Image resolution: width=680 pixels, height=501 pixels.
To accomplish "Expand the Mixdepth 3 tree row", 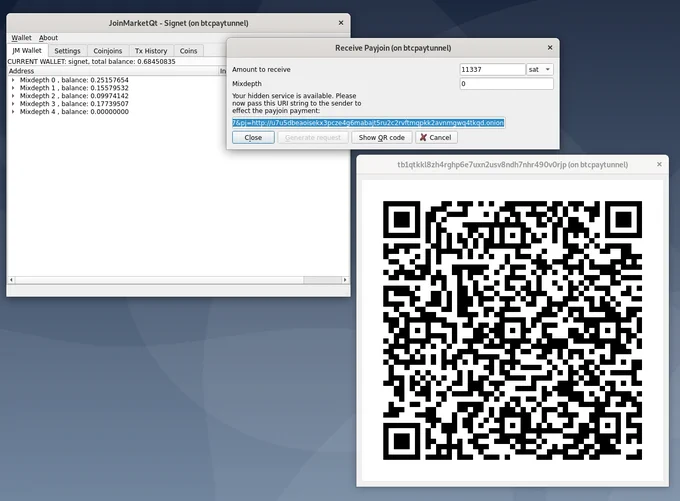I will (13, 104).
